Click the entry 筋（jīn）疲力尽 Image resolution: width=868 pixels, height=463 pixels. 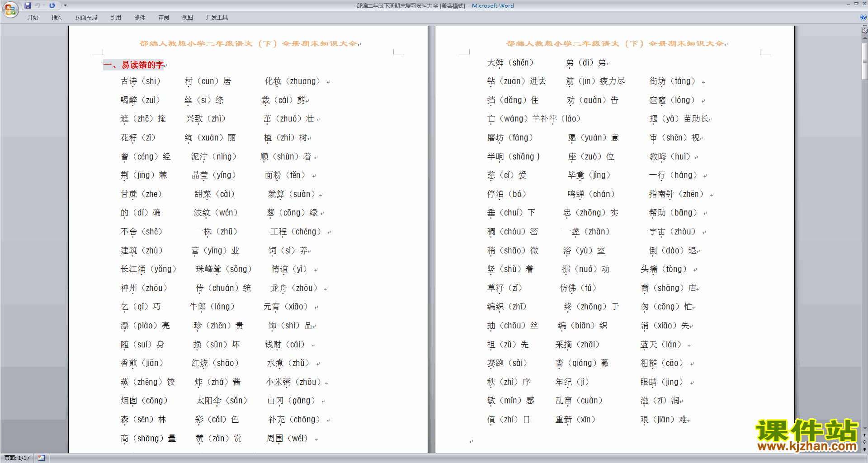pyautogui.click(x=595, y=81)
